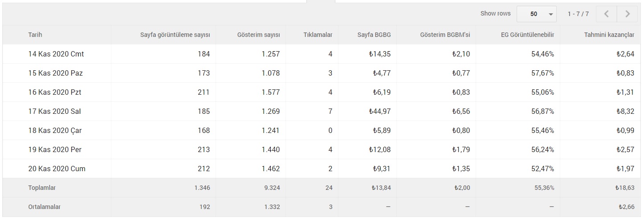The image size is (644, 221).
Task: Select the 20 Kas 2020 Cum row
Action: (322, 169)
